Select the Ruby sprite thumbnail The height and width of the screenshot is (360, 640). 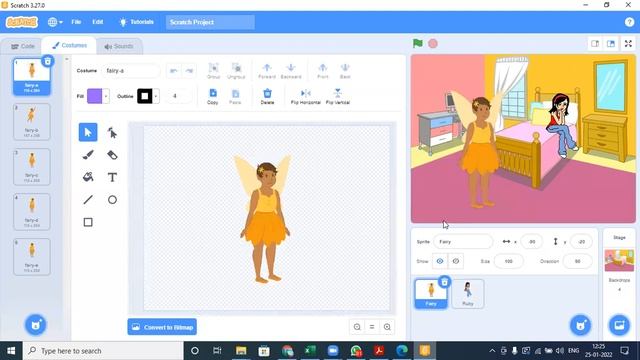click(468, 294)
